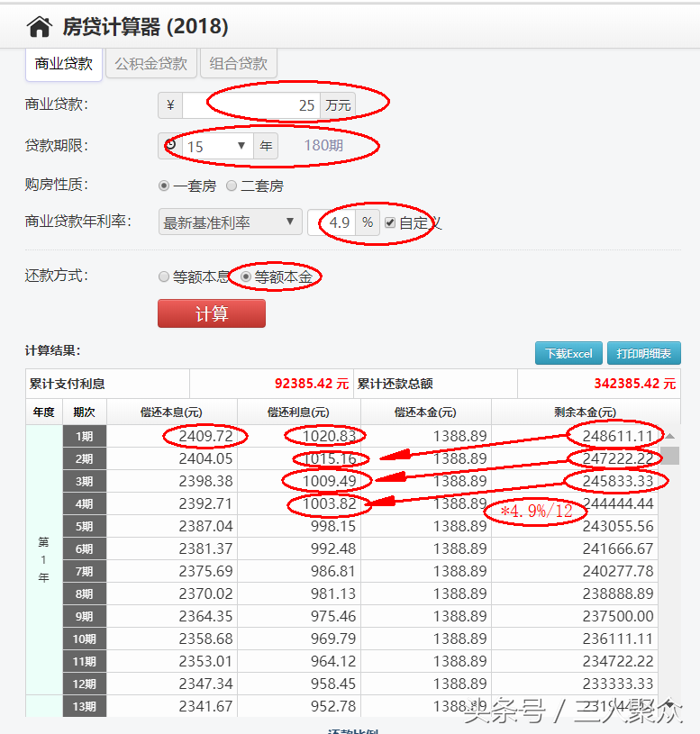Choose 等额本金 repayment method
700x734 pixels.
tap(245, 276)
